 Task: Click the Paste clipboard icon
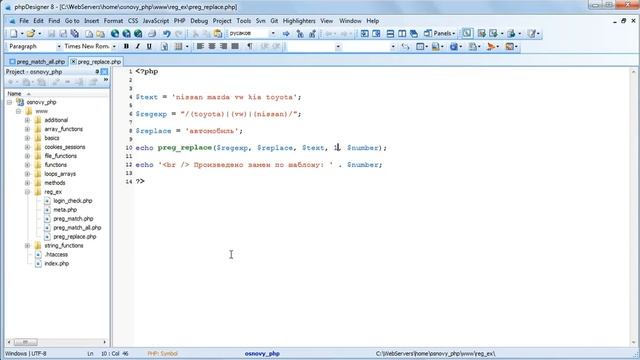[218, 33]
